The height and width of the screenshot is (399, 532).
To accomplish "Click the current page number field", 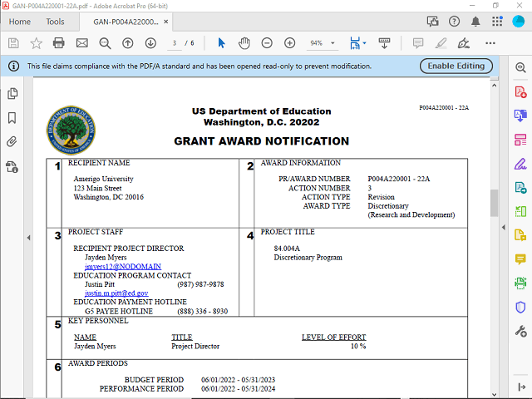I will (x=175, y=42).
